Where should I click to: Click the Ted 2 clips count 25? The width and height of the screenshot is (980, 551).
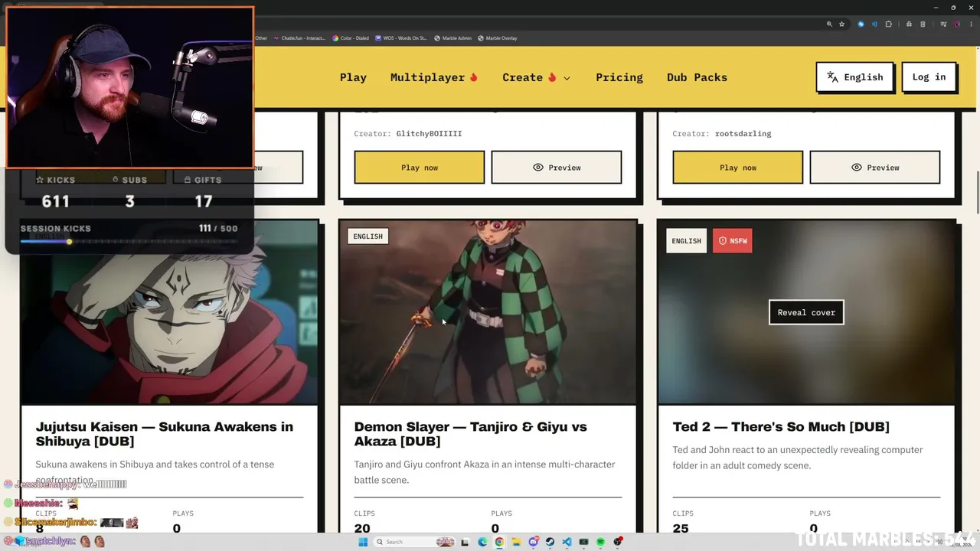[x=681, y=528]
